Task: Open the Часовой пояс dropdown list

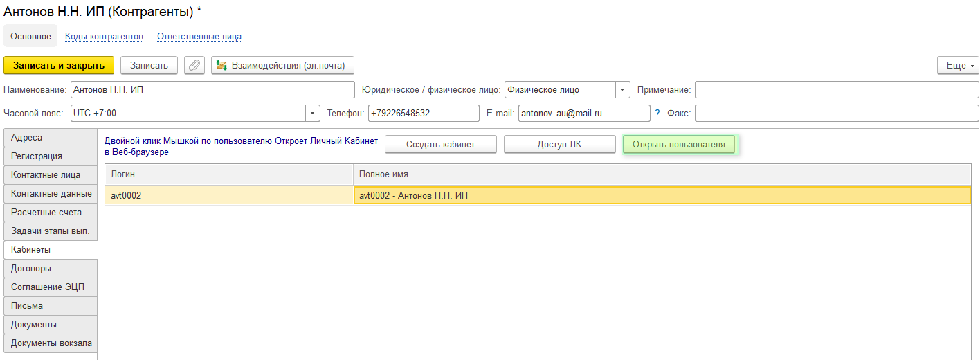Action: (x=313, y=113)
